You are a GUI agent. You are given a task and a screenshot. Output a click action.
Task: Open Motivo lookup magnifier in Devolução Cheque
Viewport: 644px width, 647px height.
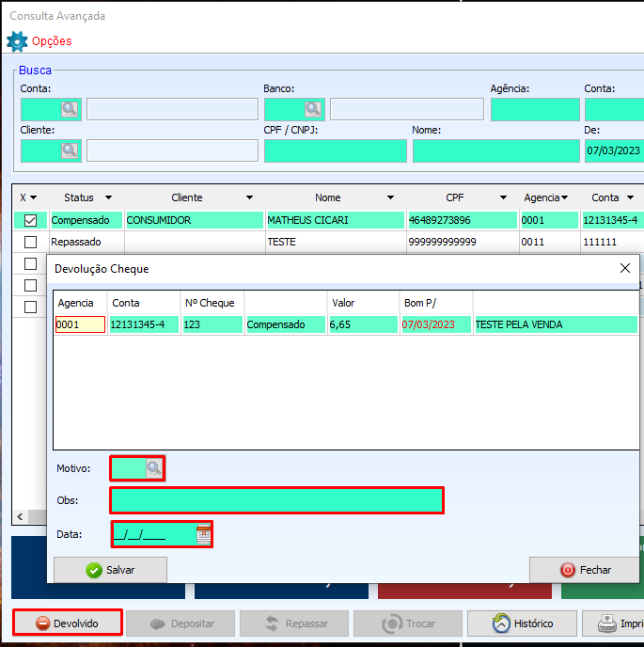[x=154, y=468]
